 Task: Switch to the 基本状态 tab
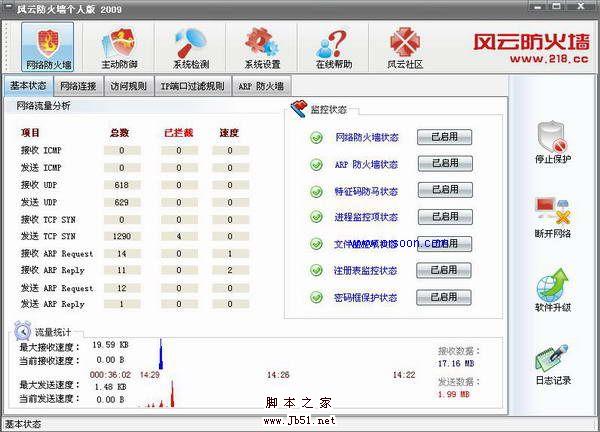(29, 86)
